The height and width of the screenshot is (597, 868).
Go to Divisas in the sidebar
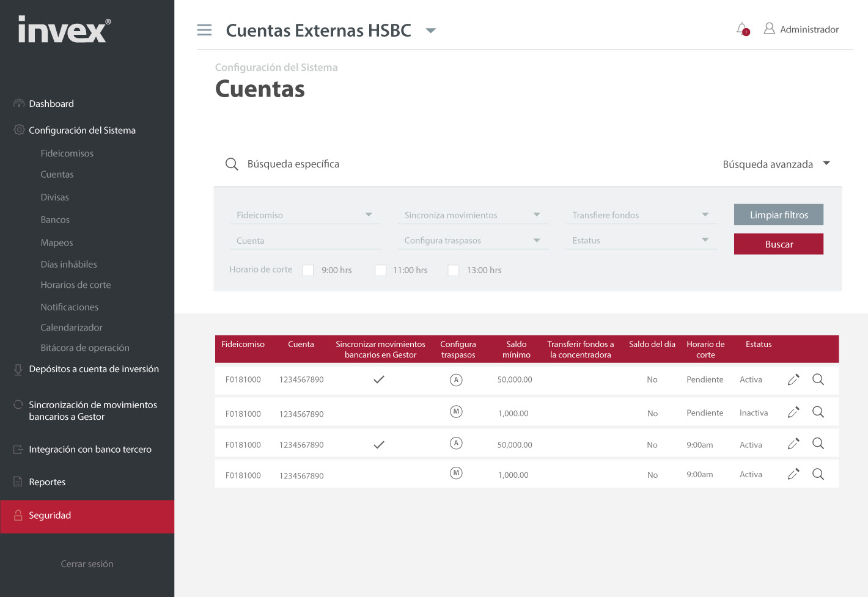click(x=54, y=197)
